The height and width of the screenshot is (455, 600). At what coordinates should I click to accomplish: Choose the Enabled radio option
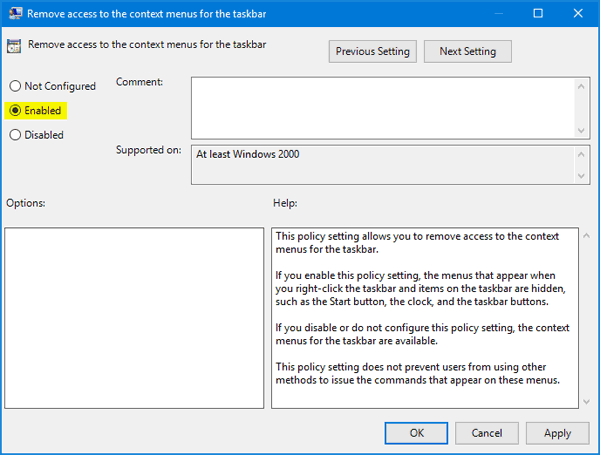(15, 110)
